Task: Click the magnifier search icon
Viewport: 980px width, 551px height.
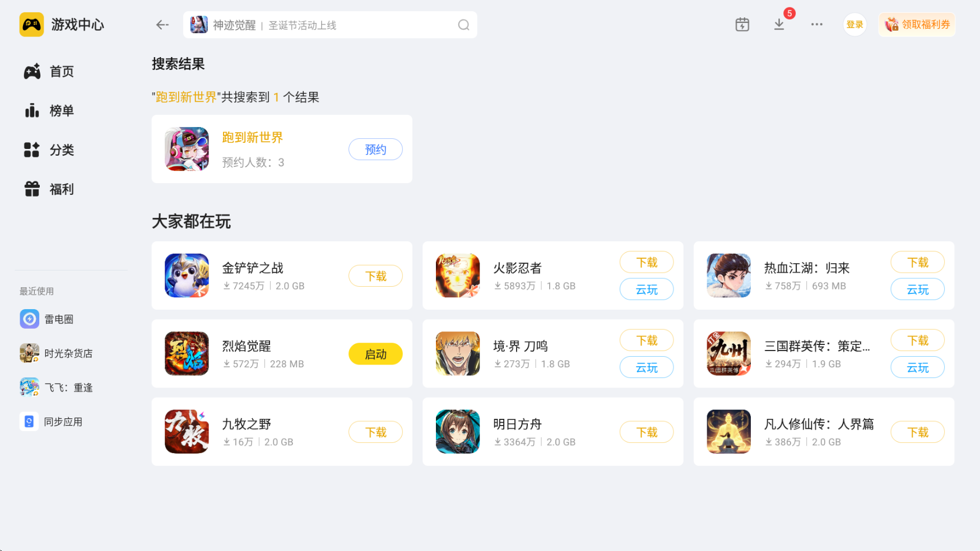Action: 463,25
